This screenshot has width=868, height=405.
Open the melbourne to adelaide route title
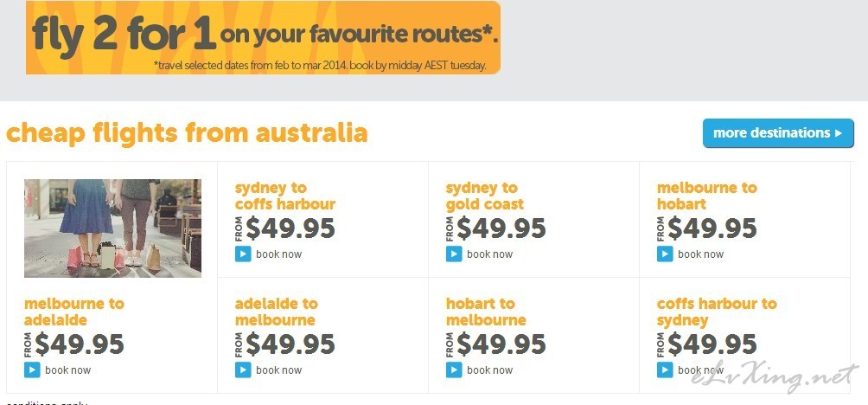(x=74, y=312)
